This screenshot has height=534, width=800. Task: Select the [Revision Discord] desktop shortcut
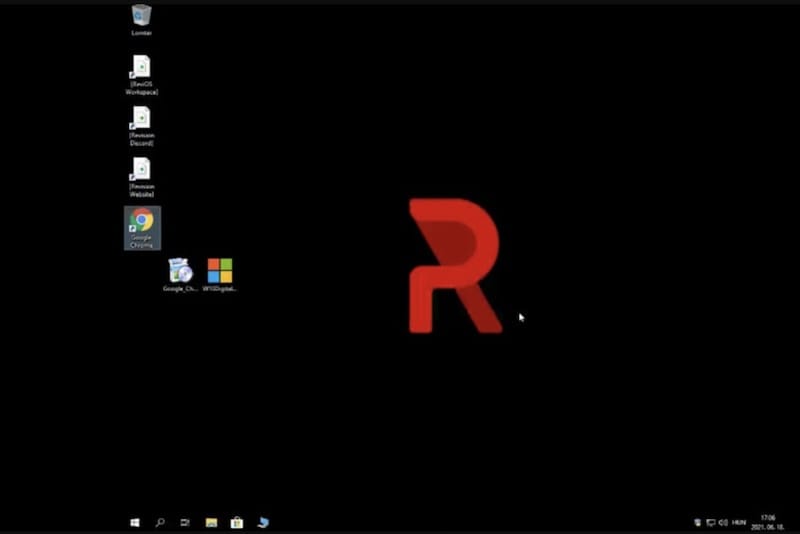[141, 126]
